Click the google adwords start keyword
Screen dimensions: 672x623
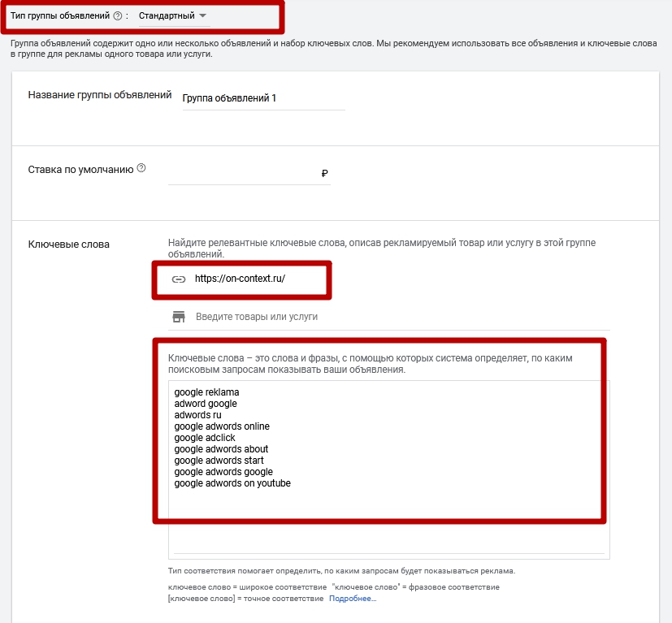pyautogui.click(x=219, y=461)
